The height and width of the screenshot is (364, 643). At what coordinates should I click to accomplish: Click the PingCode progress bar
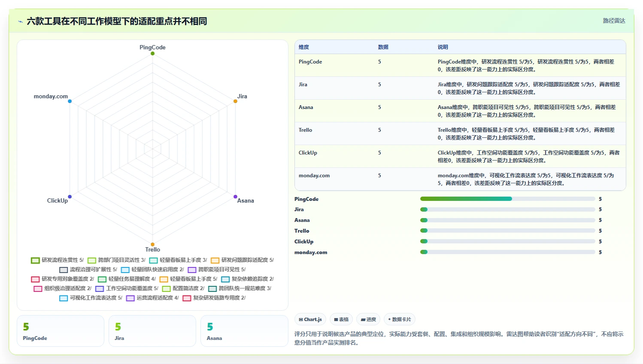pos(507,199)
